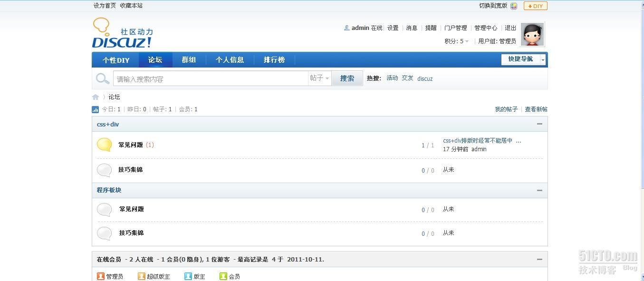644x281 pixels.
Task: Collapse the 程序板块 category section
Action: point(539,190)
